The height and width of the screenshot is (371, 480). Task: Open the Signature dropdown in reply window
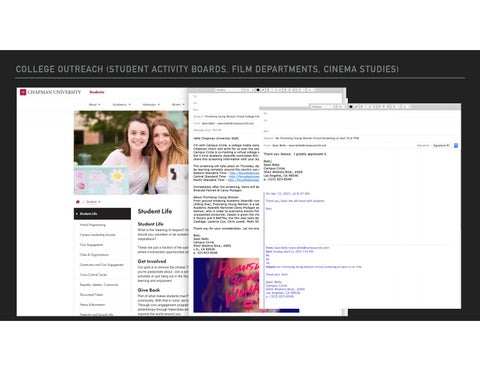point(445,145)
